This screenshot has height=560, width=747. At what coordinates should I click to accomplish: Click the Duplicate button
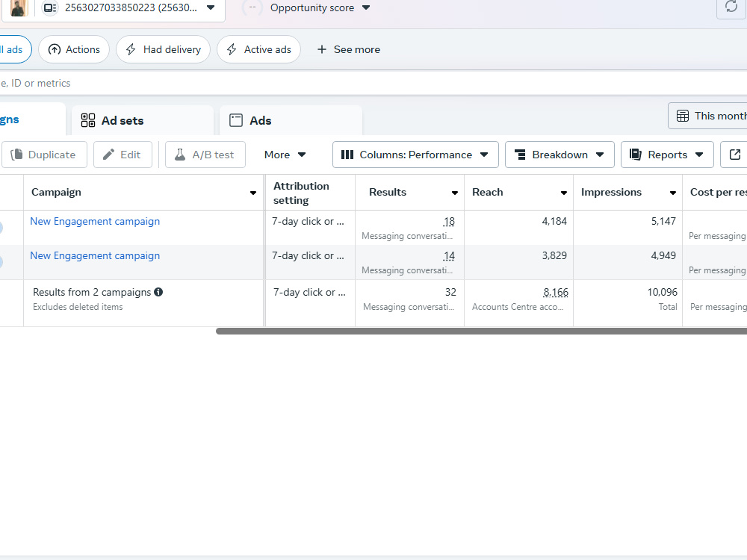[44, 155]
